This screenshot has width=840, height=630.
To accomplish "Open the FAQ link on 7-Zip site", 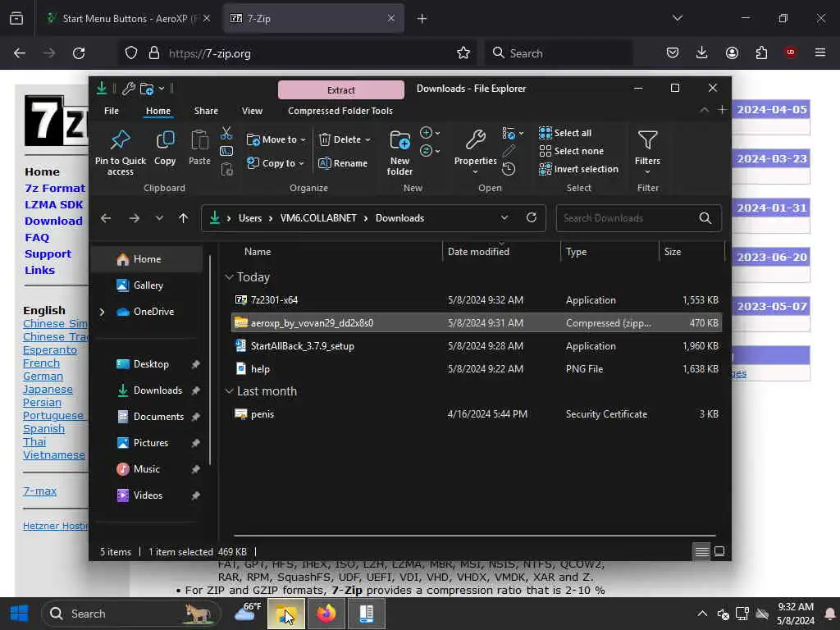I will click(x=37, y=238).
